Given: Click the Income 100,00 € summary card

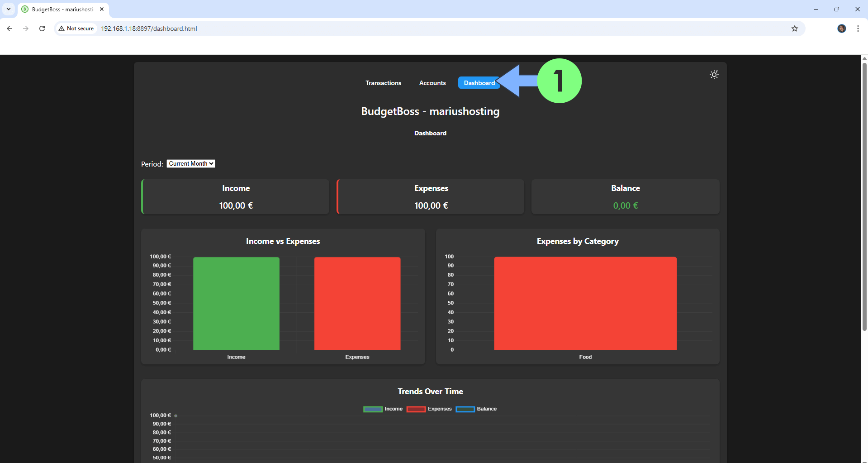Looking at the screenshot, I should (x=236, y=197).
